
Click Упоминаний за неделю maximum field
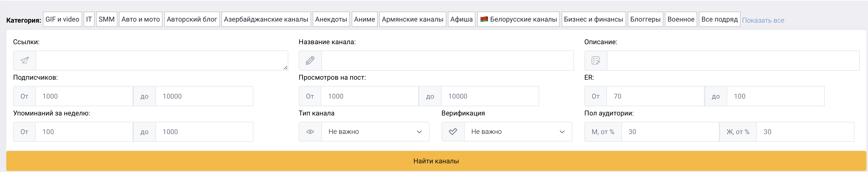click(204, 132)
